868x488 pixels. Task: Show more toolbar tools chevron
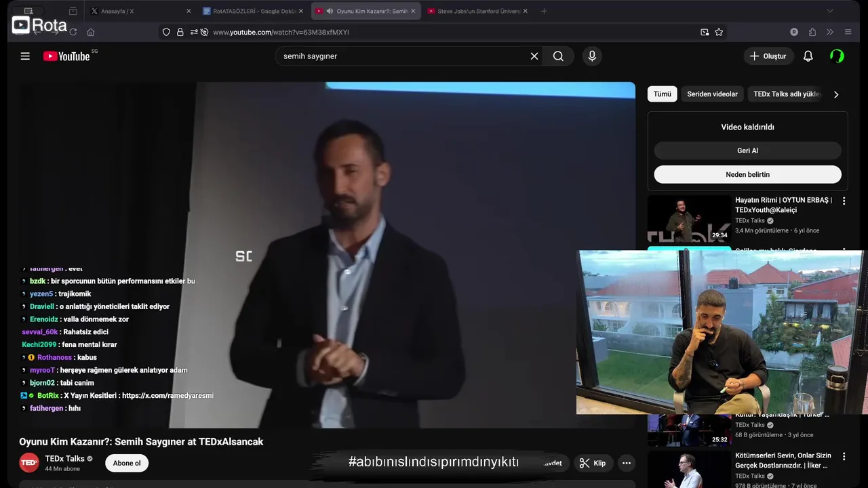[x=830, y=32]
